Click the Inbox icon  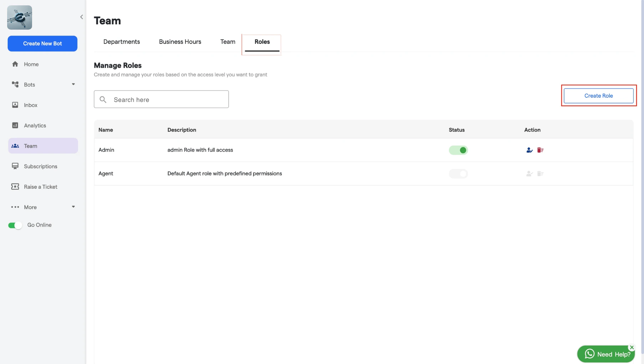coord(15,105)
